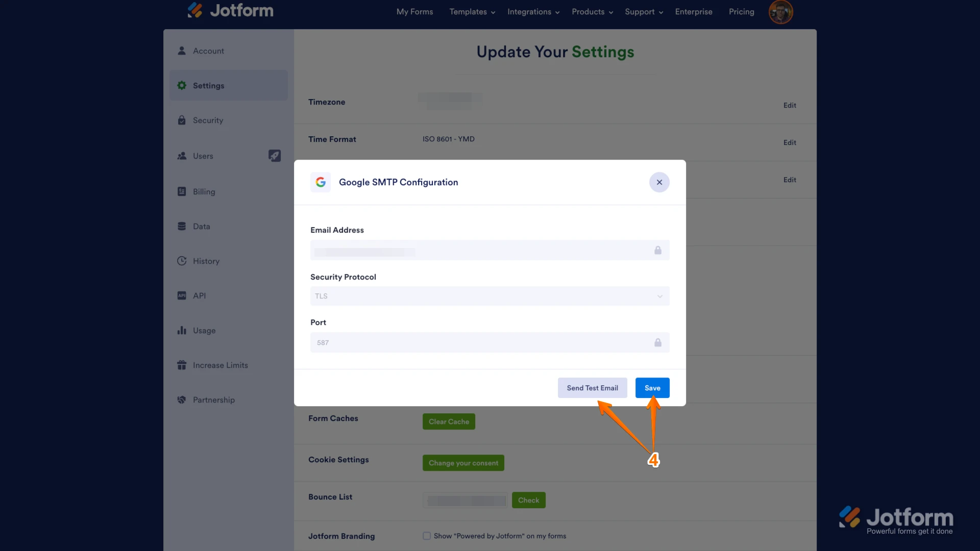
Task: Save the SMTP configuration
Action: tap(652, 388)
